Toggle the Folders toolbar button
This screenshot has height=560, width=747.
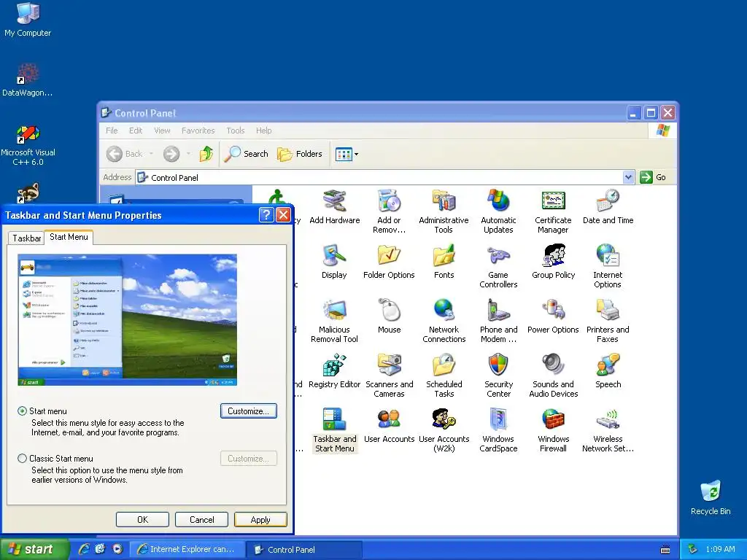pyautogui.click(x=300, y=154)
